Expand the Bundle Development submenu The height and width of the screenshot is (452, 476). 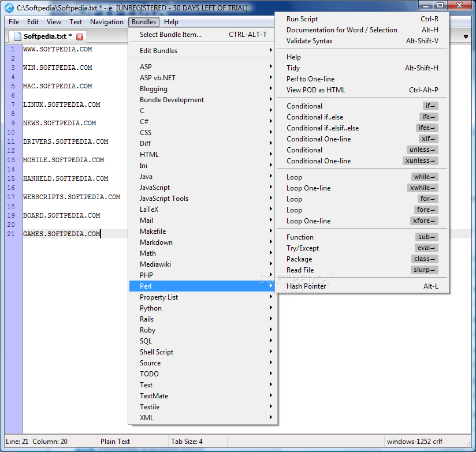pyautogui.click(x=203, y=100)
